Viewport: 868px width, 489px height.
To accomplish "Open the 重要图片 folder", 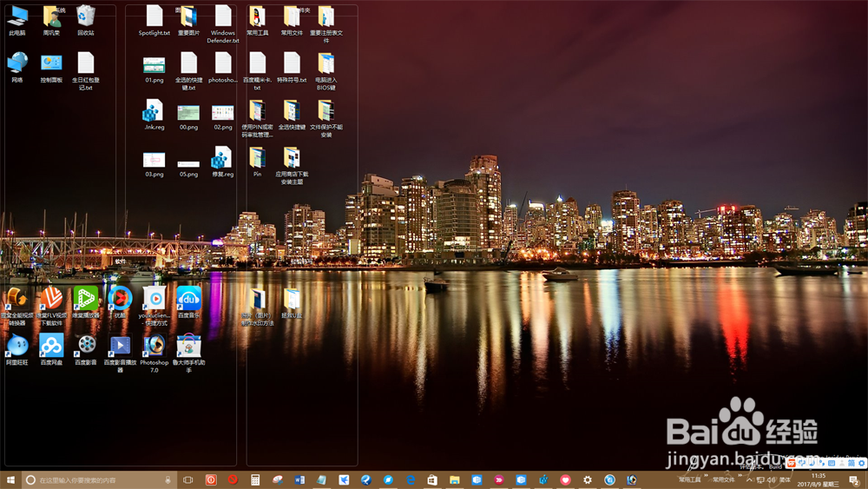I will coord(188,21).
